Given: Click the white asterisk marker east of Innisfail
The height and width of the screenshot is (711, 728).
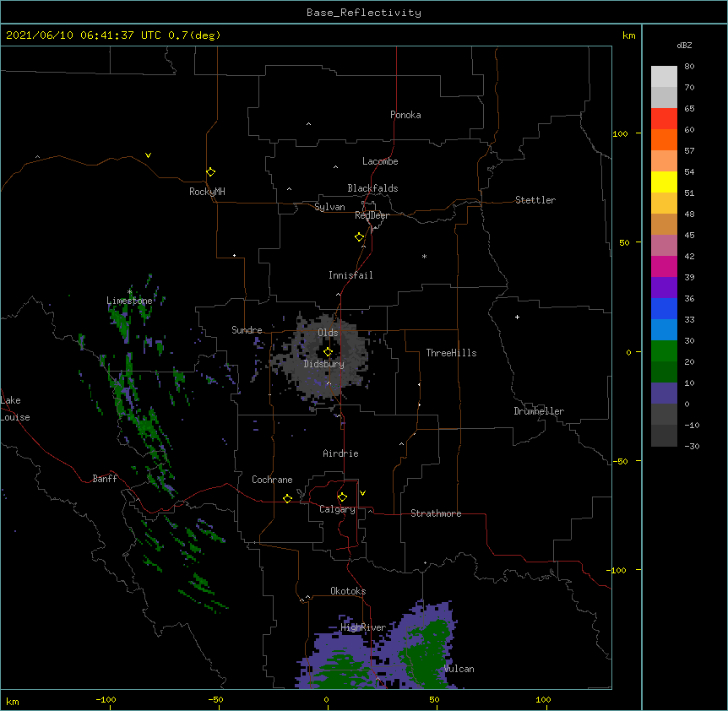Looking at the screenshot, I should (424, 256).
